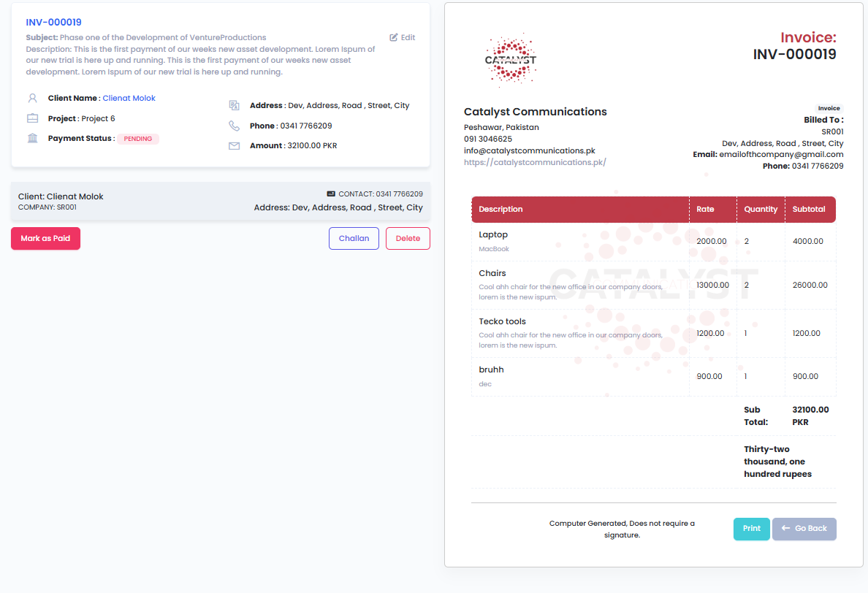Click the project briefcase icon
This screenshot has width=868, height=593.
click(33, 118)
